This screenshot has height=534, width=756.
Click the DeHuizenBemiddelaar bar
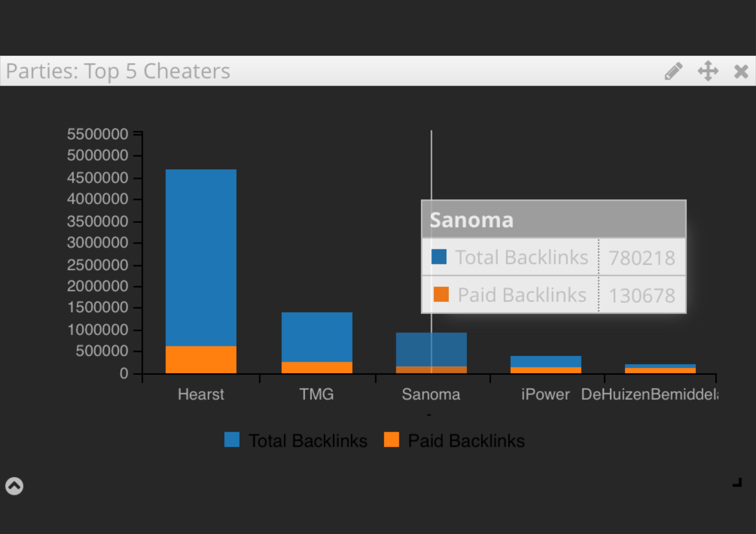[660, 368]
